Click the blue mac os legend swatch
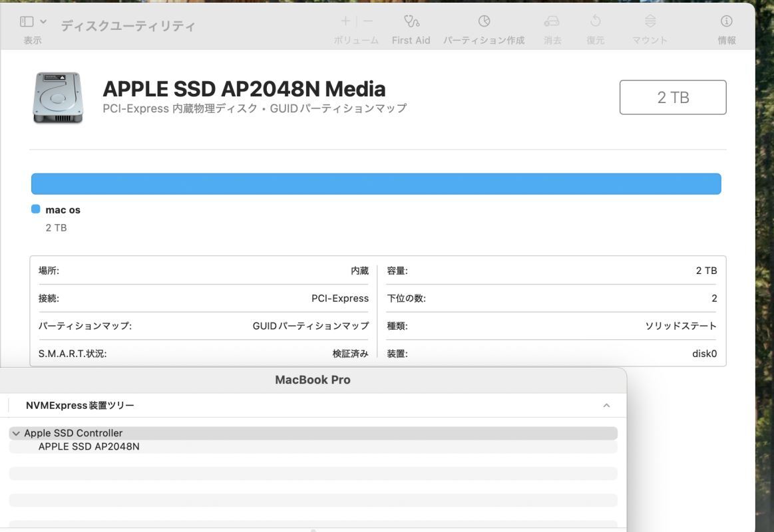Screen dimensions: 774x532 click(35, 209)
